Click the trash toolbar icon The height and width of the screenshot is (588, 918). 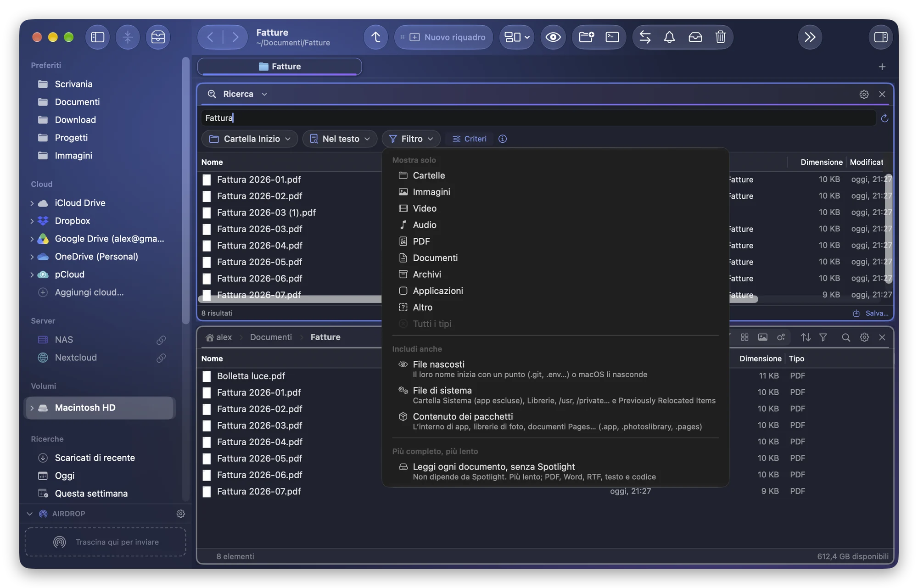click(721, 37)
